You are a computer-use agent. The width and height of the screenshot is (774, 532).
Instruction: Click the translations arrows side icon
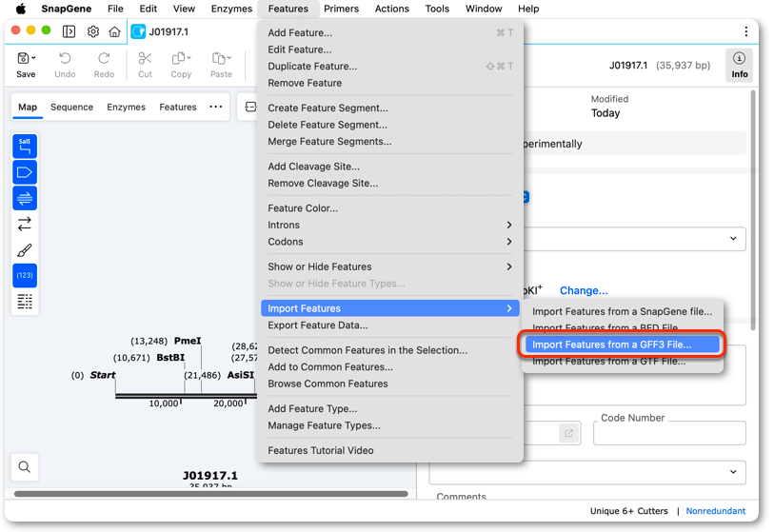coord(25,224)
